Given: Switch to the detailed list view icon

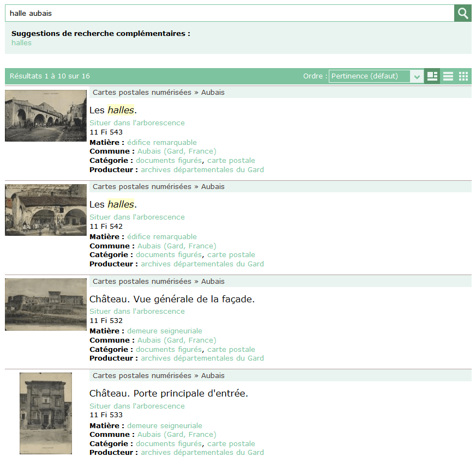Looking at the screenshot, I should (x=432, y=76).
